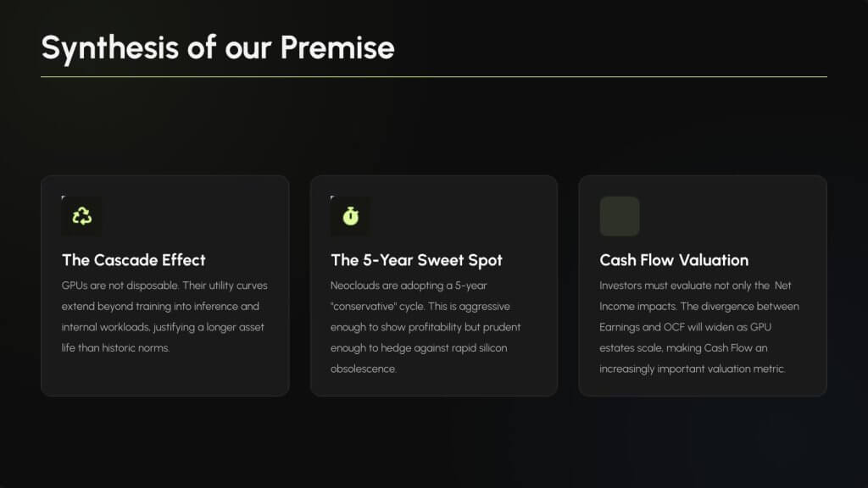Screen dimensions: 868x488
Task: Select the slide title Synthesis of our Premise
Action: tap(218, 47)
